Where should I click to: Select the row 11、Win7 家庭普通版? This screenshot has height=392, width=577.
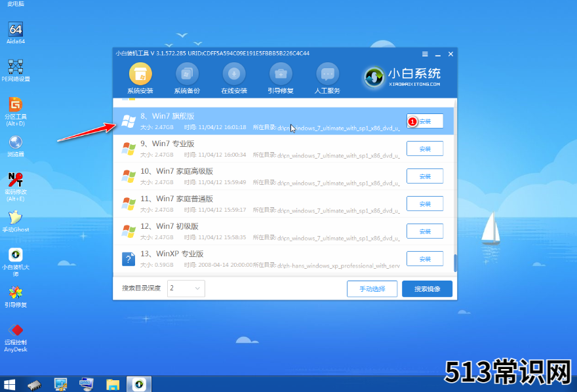283,204
